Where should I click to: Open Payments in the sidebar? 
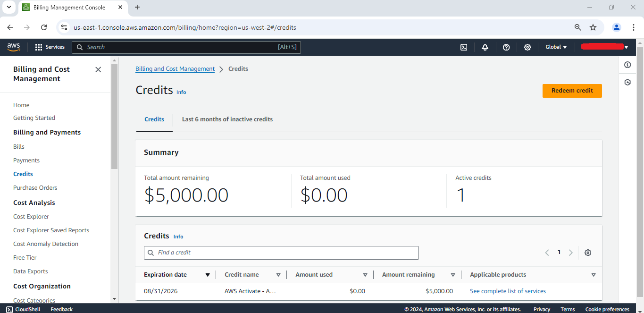pyautogui.click(x=26, y=161)
